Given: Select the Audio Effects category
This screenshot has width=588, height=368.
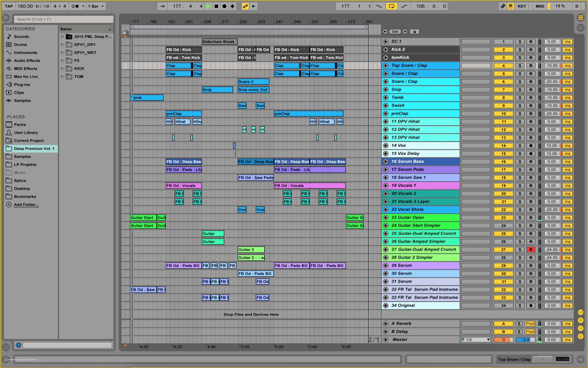Looking at the screenshot, I should [27, 61].
